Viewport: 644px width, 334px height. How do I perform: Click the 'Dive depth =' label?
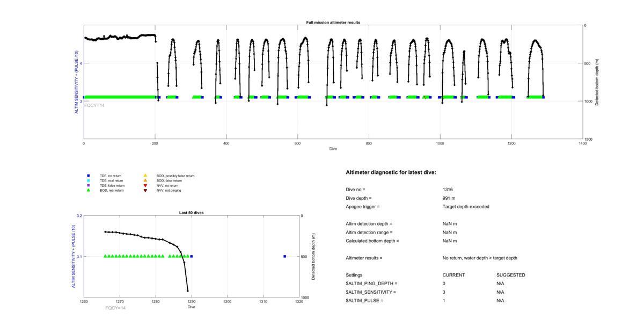tap(358, 198)
